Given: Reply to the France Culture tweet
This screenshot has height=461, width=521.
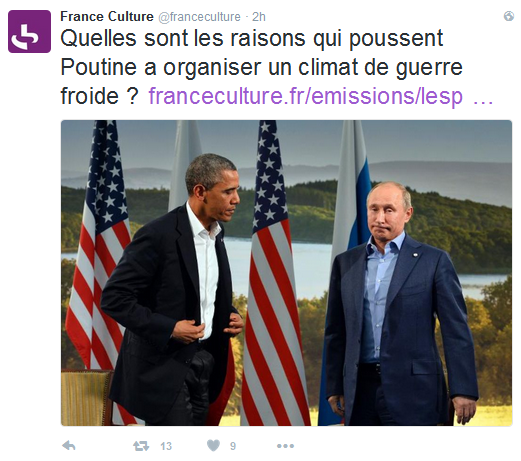Looking at the screenshot, I should click(x=69, y=446).
